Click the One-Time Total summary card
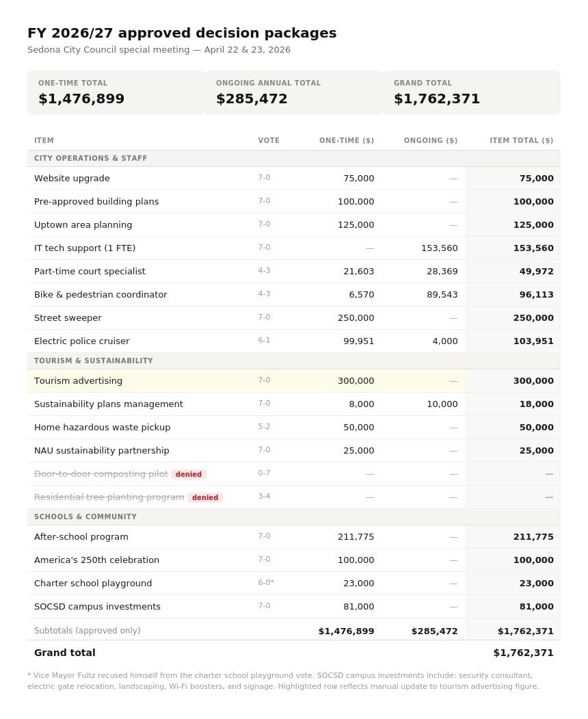 pyautogui.click(x=116, y=92)
